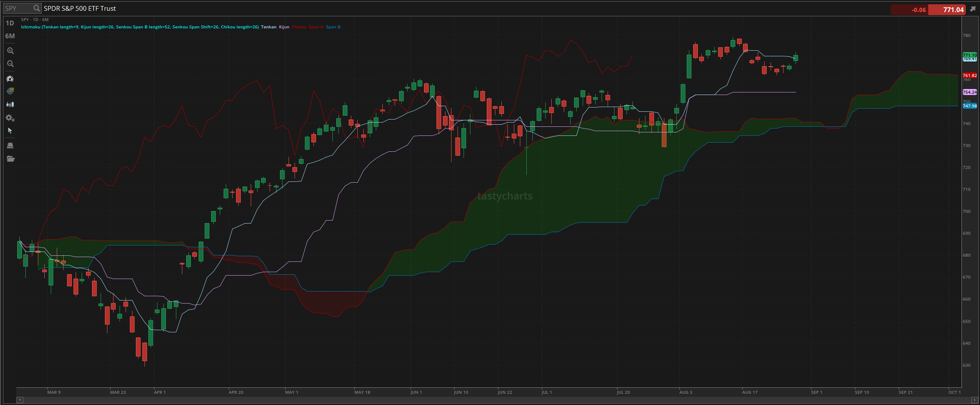Click the 771.04 last price button
Viewport: 980px width, 405px height.
[947, 9]
